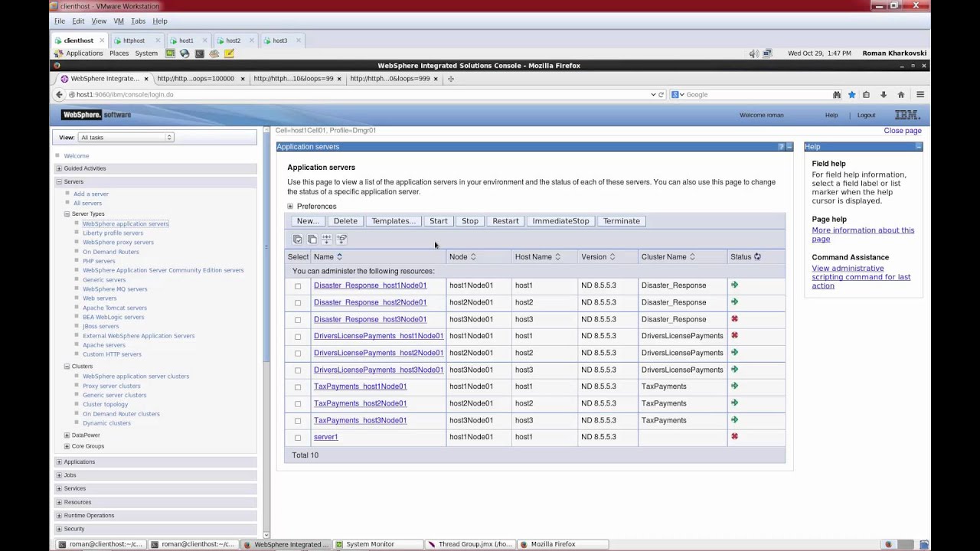
Task: Open VMware File menu
Action: (x=60, y=21)
